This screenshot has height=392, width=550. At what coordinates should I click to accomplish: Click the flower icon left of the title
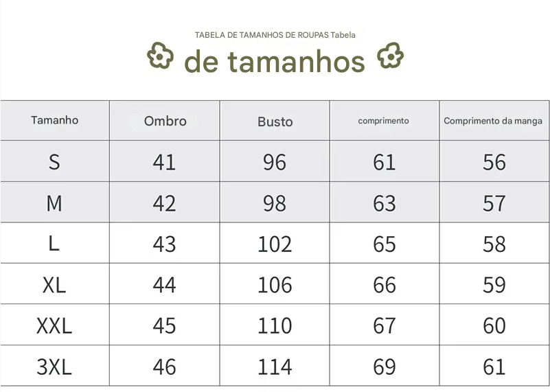coord(160,56)
